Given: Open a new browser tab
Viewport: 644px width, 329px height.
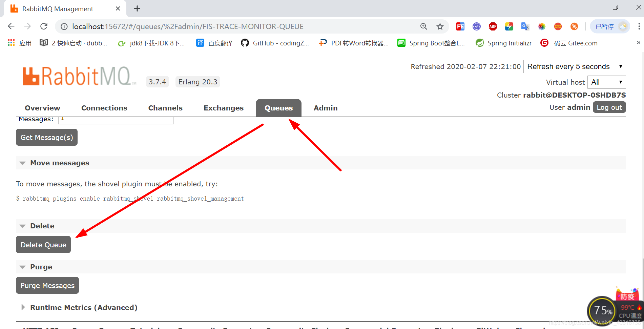Looking at the screenshot, I should click(x=137, y=8).
